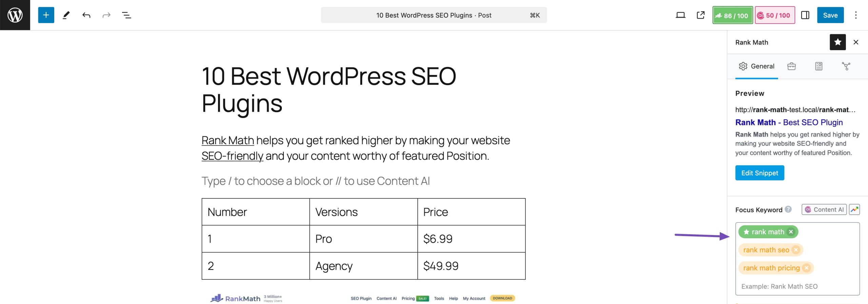This screenshot has width=868, height=304.
Task: Click the WordPress logo
Action: 15,14
